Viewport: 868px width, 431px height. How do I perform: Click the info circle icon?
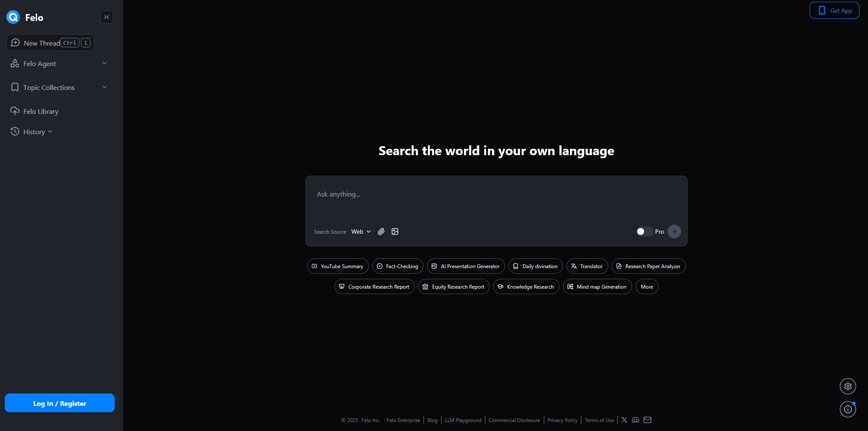848,409
